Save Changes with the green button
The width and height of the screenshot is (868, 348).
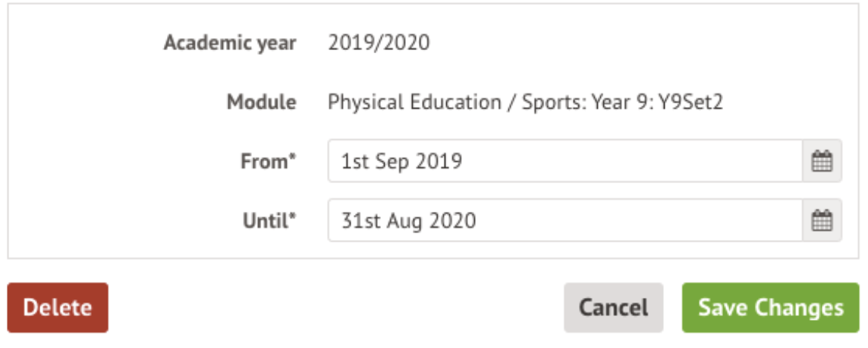770,308
